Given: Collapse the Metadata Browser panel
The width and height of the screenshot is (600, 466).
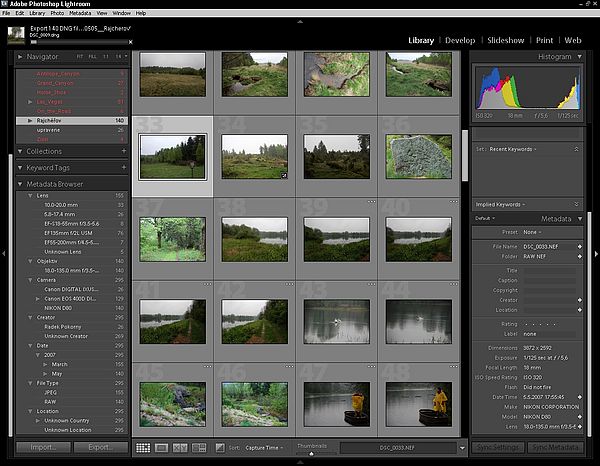Looking at the screenshot, I should [x=21, y=184].
